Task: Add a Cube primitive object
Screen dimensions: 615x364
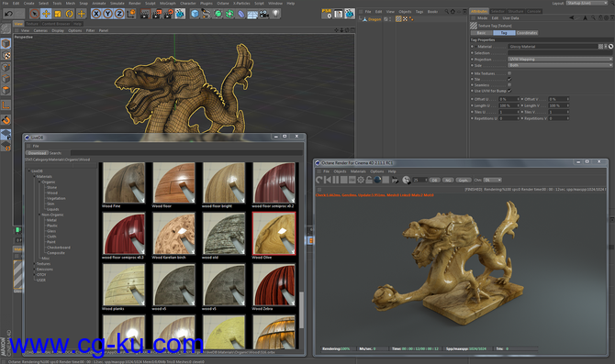Action: 195,14
